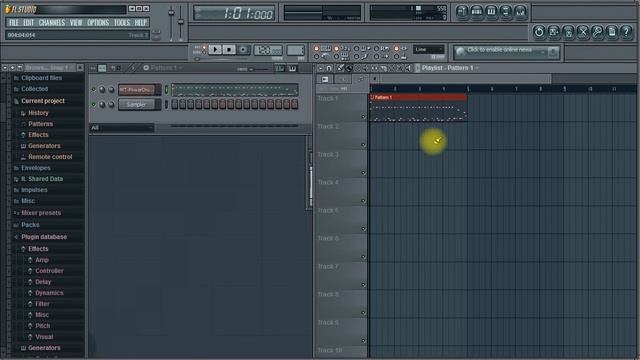Open the EDIT menu
Viewport: 640px width, 360px height.
[29, 22]
